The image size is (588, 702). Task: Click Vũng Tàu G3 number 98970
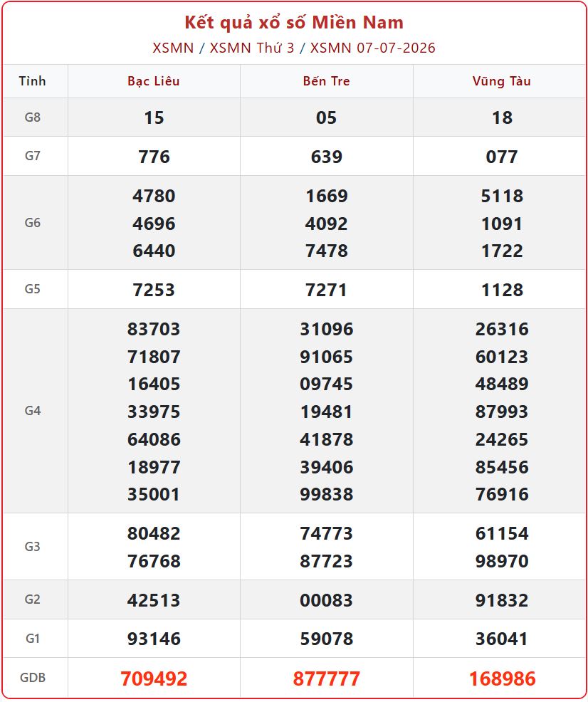502,560
